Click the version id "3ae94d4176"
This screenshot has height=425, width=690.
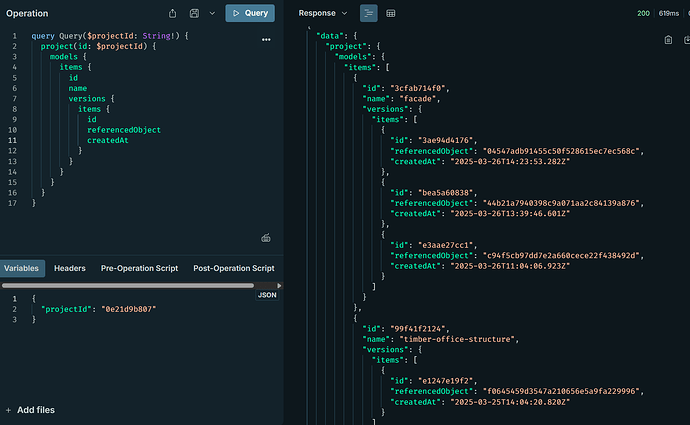446,140
